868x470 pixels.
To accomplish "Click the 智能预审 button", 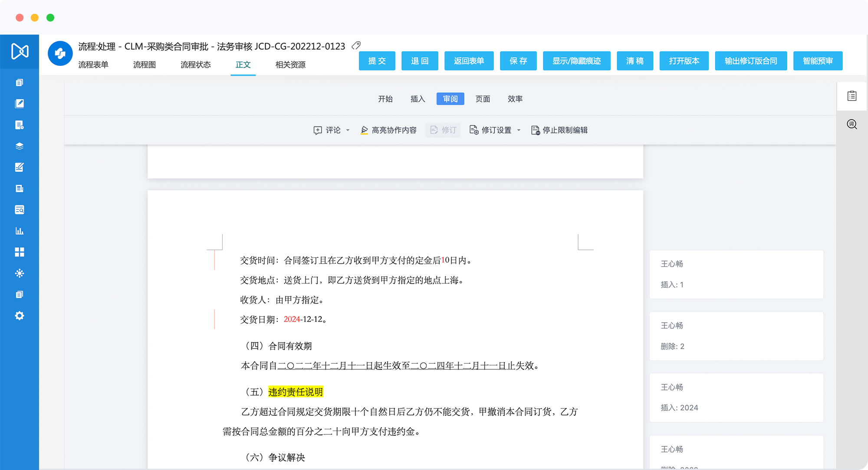I will coord(817,61).
